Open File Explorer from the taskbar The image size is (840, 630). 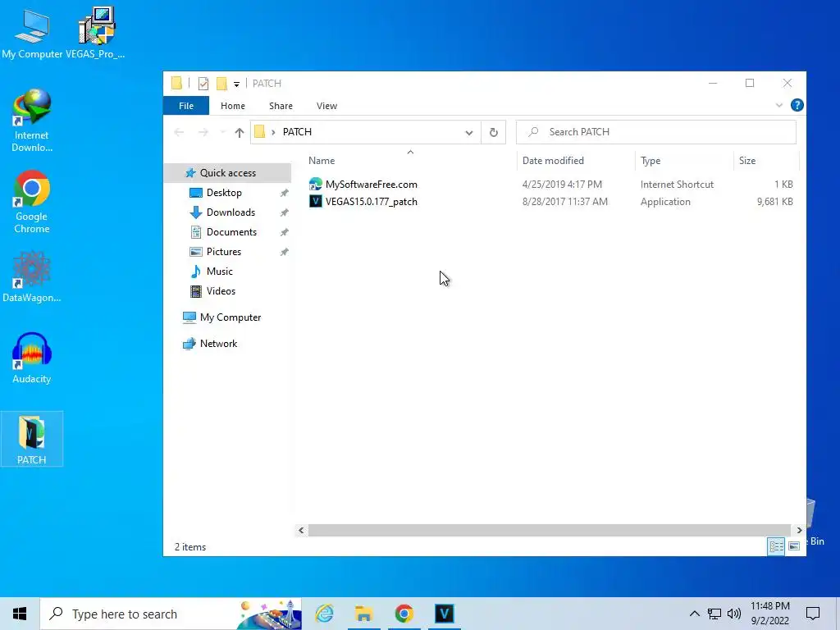(363, 614)
